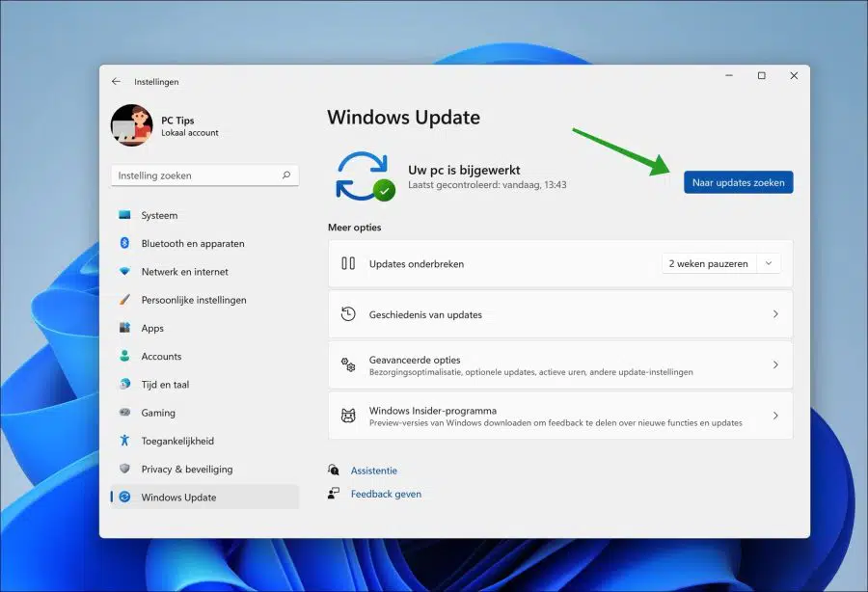Open the Accounts section
This screenshot has width=868, height=592.
(204, 357)
